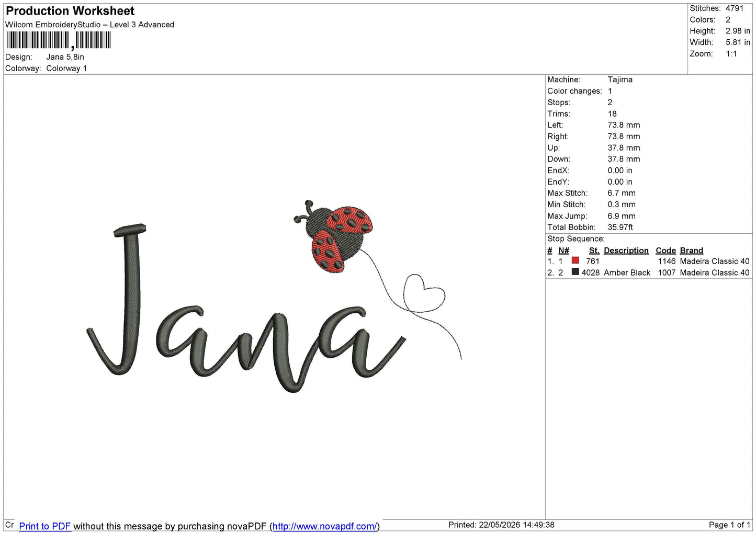The height and width of the screenshot is (534, 756).
Task: Select the Width value 5.81 in
Action: 738,42
